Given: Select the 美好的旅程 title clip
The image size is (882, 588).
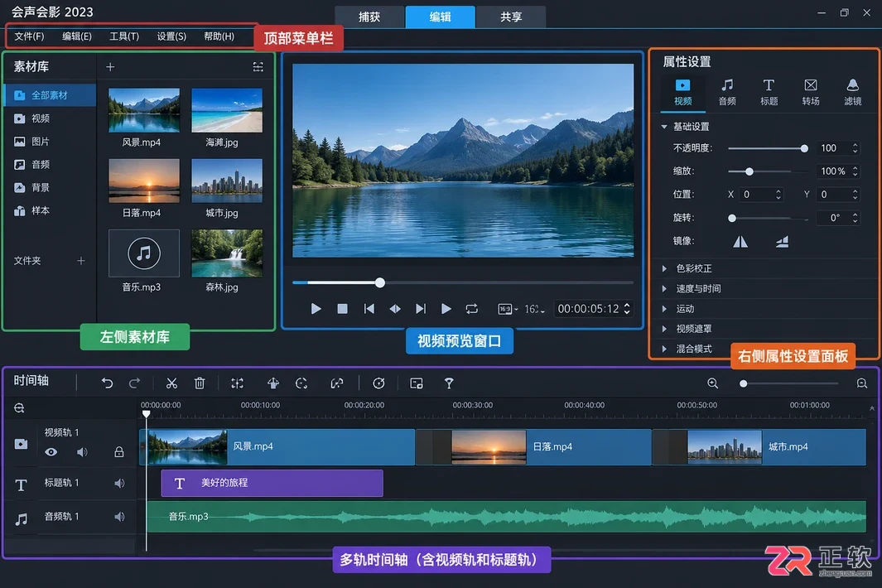Looking at the screenshot, I should click(x=272, y=484).
